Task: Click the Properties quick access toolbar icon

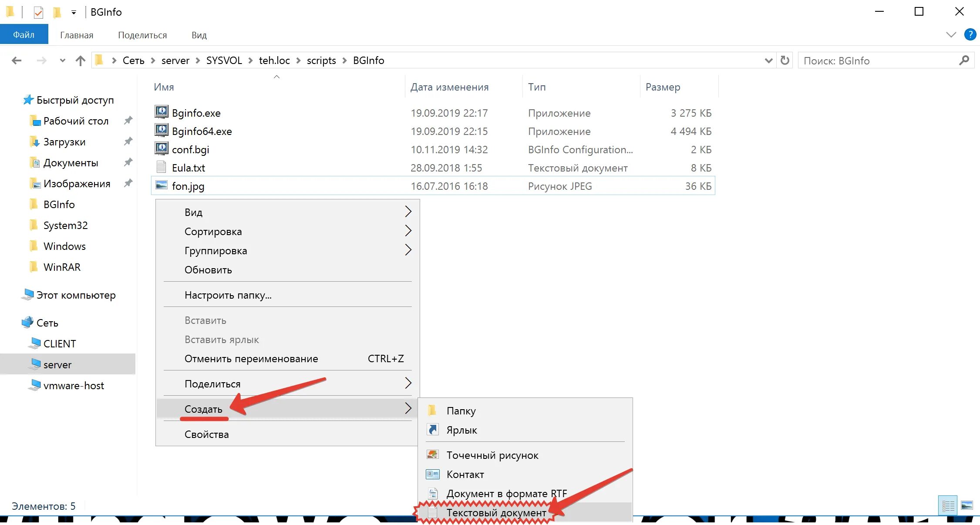Action: pos(38,12)
